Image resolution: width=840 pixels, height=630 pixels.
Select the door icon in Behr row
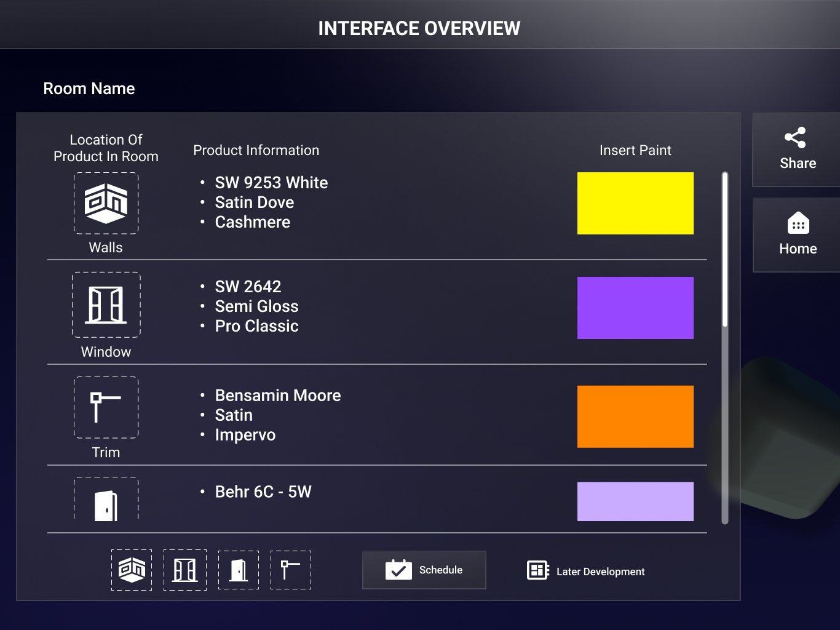pos(106,500)
